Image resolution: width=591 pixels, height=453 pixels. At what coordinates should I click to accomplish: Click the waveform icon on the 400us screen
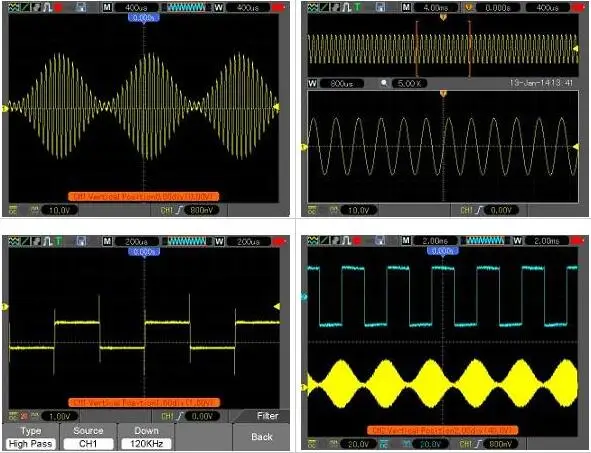click(14, 7)
